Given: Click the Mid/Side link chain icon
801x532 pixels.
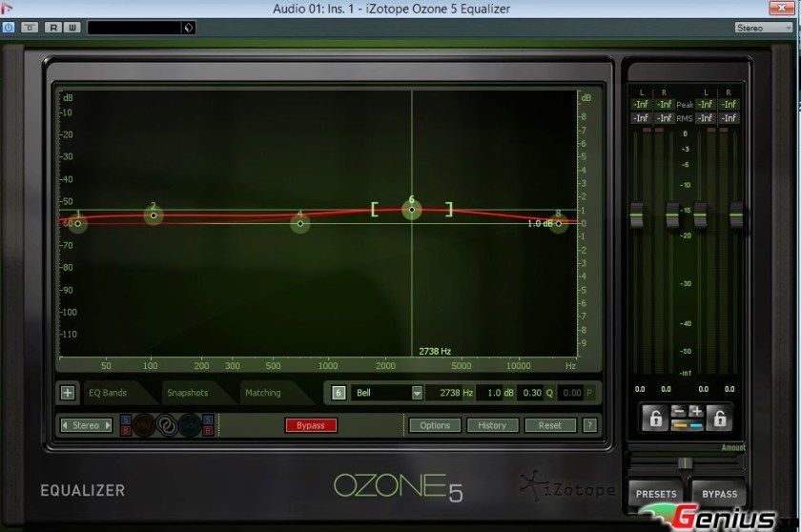Looking at the screenshot, I should [167, 425].
